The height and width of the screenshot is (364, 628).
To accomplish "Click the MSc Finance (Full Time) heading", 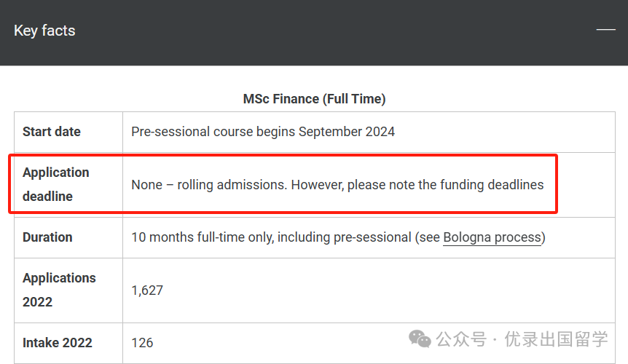I will click(315, 99).
